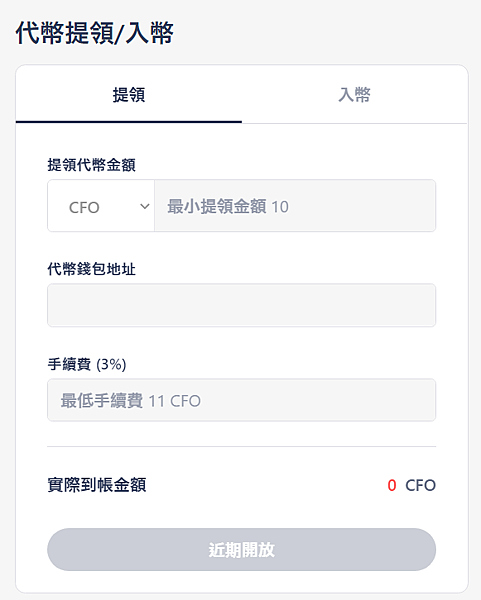Click the greyed 近期開放 button

pos(241,549)
